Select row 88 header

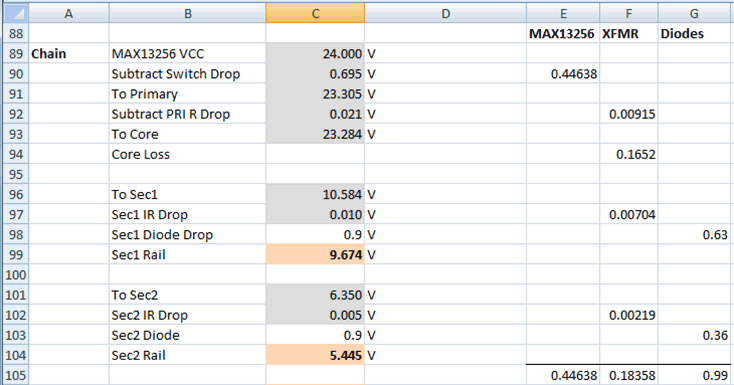pos(15,33)
